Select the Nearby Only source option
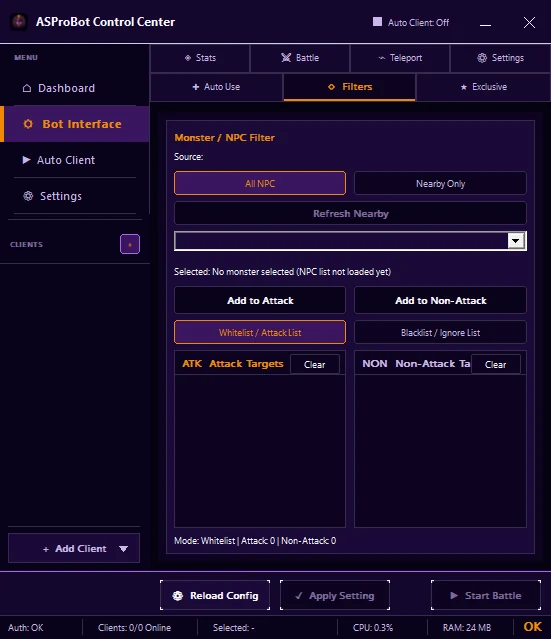The height and width of the screenshot is (639, 551). coord(440,183)
